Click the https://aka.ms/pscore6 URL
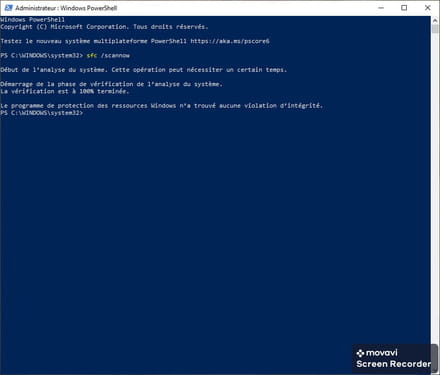The width and height of the screenshot is (440, 375). 230,41
